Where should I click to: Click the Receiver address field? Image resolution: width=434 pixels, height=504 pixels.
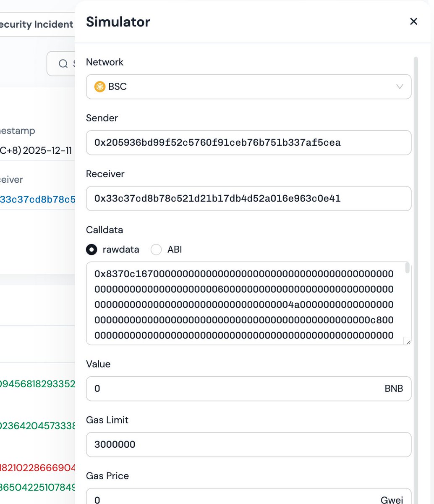(248, 198)
